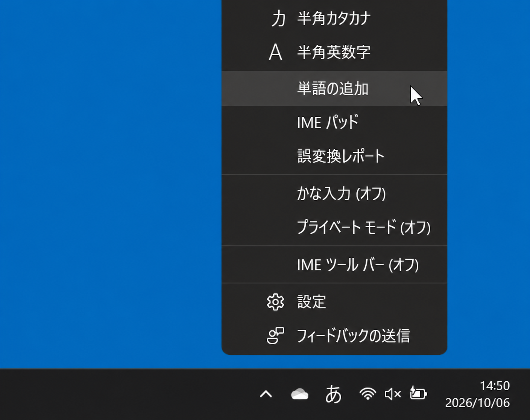Image resolution: width=530 pixels, height=420 pixels.
Task: Open 単語の追加 dialog
Action: pos(334,89)
